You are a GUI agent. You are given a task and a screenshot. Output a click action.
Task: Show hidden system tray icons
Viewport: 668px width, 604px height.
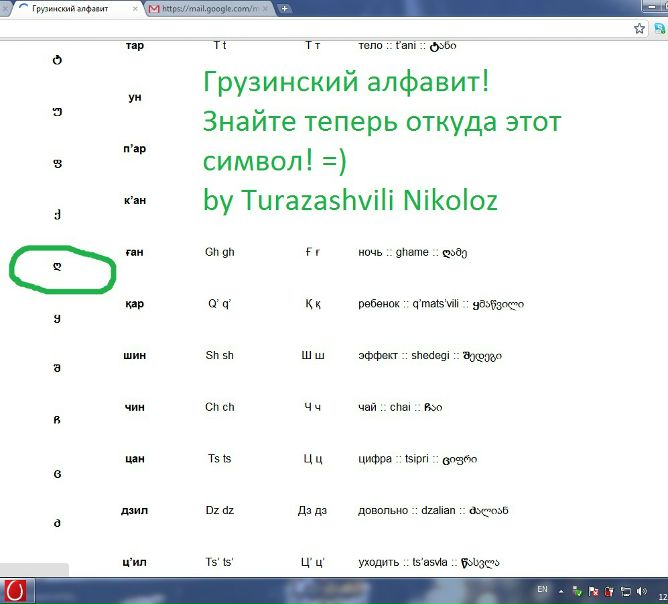562,590
